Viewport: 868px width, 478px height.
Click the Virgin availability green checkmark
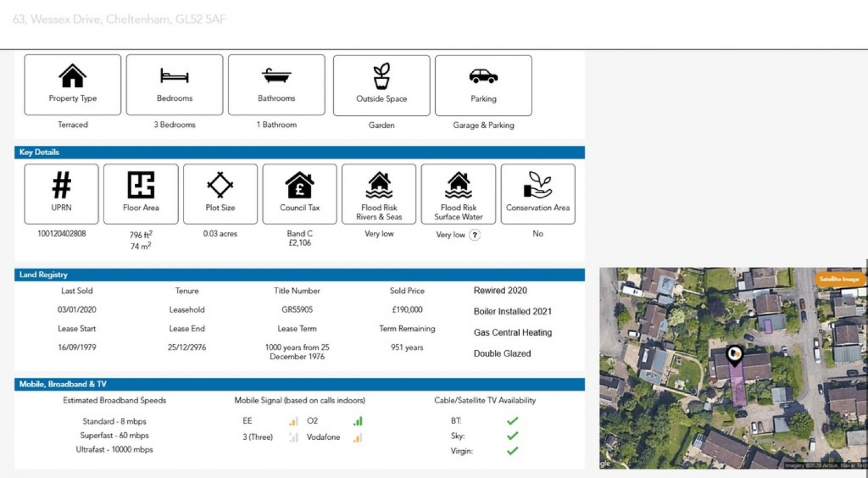point(512,451)
